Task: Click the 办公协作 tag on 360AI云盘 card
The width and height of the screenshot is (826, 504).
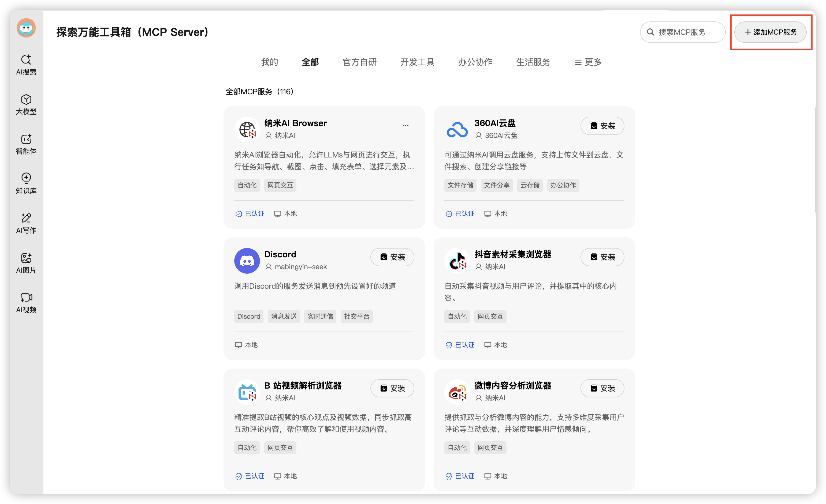Action: [x=563, y=185]
